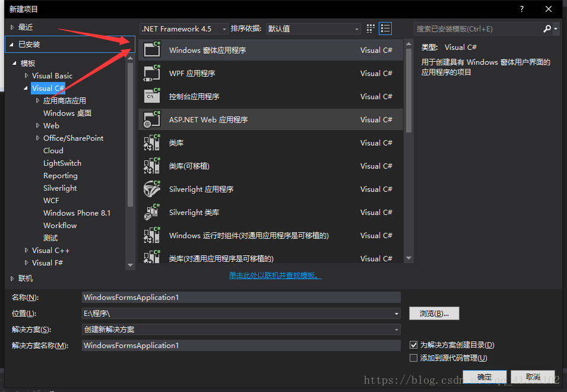
Task: Expand the 最近 section
Action: (x=12, y=27)
